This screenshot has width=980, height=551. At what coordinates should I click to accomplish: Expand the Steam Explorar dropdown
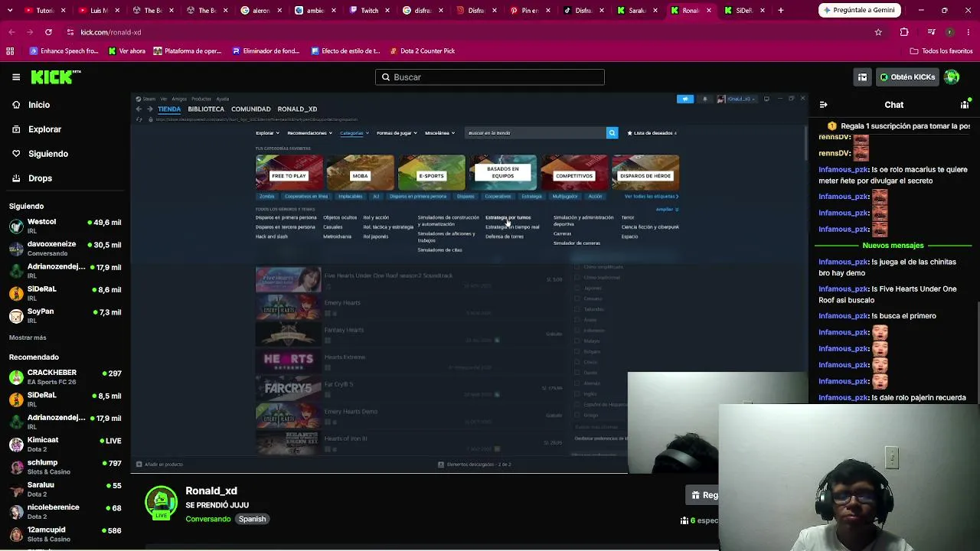click(266, 133)
